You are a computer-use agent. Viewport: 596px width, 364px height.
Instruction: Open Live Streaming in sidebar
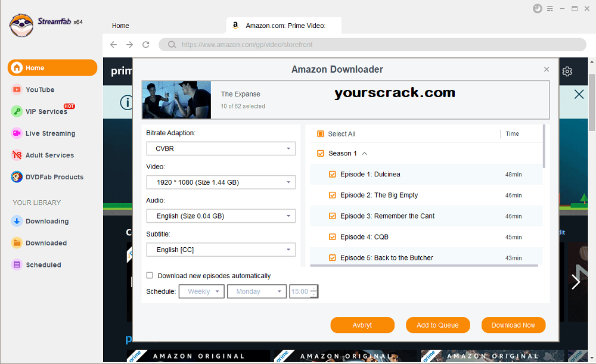click(x=51, y=133)
